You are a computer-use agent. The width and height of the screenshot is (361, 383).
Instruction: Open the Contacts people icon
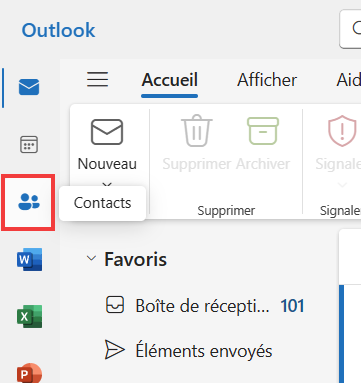click(x=29, y=202)
